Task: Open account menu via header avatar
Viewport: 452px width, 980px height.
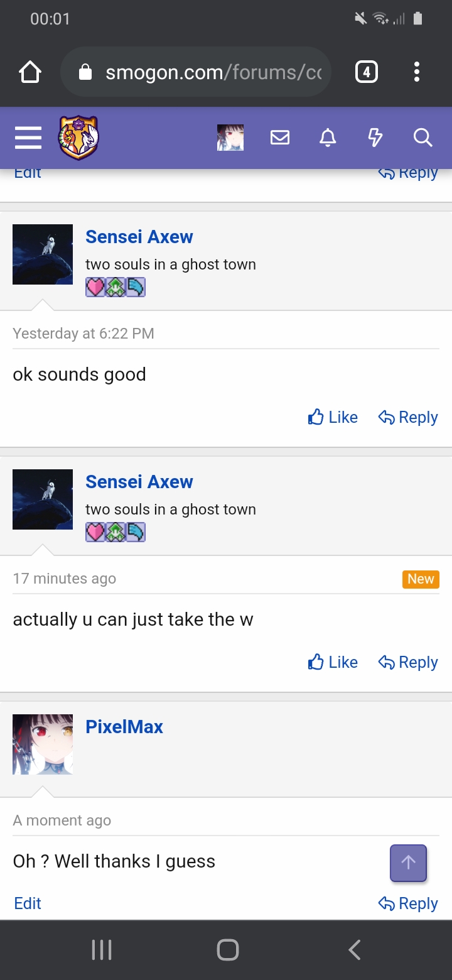Action: (x=230, y=138)
